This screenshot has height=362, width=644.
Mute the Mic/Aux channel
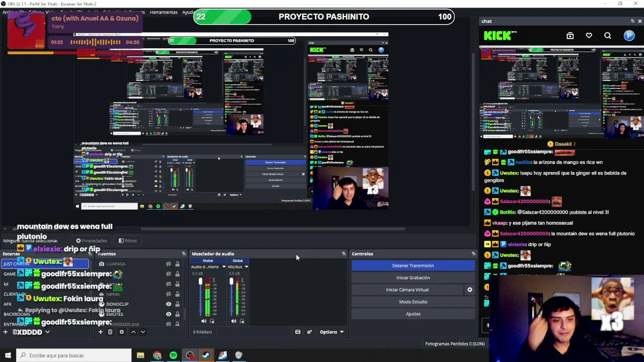(x=233, y=321)
